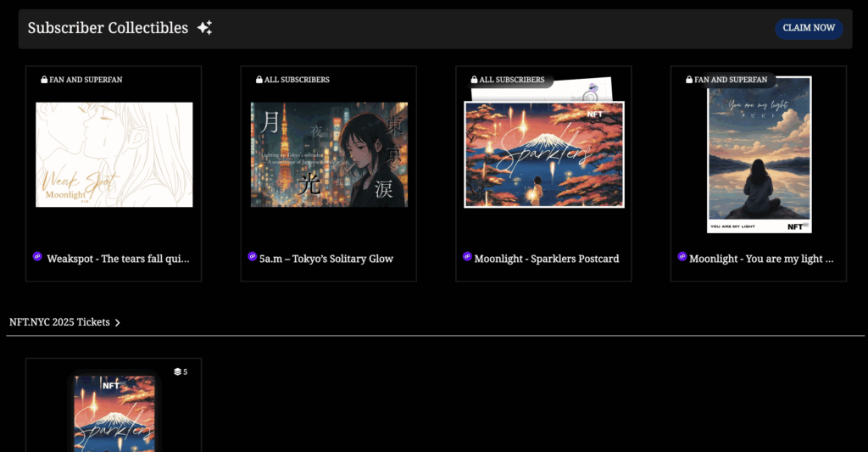Select the Sparklers ticket thumbnail under NFT.NYC
Screen dimensions: 868x452
114,413
